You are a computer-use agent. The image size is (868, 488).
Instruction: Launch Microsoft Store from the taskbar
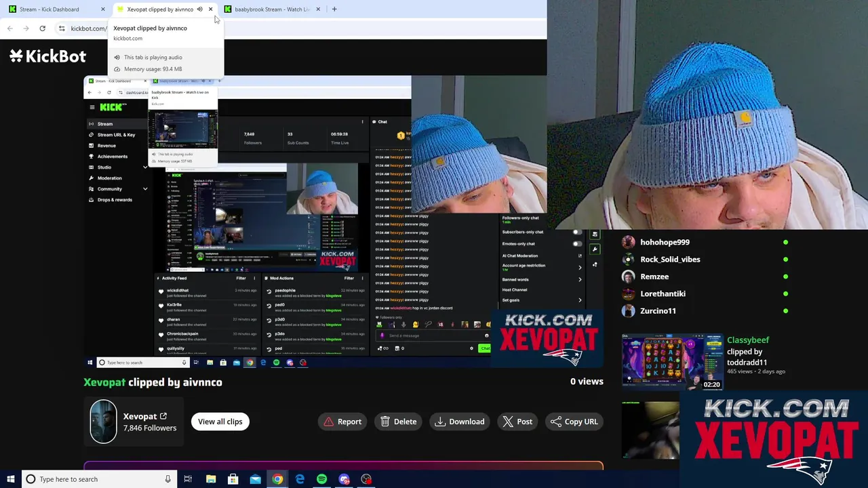pyautogui.click(x=233, y=479)
